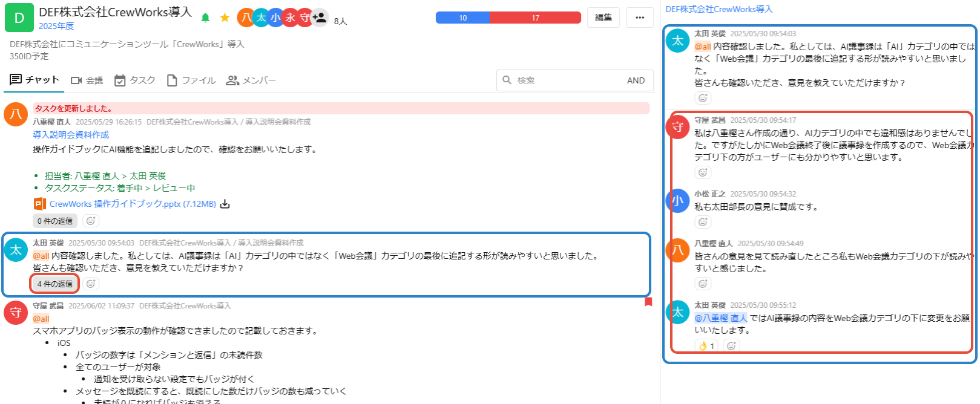Click the 編集 edit button
This screenshot has height=404, width=980.
click(603, 18)
